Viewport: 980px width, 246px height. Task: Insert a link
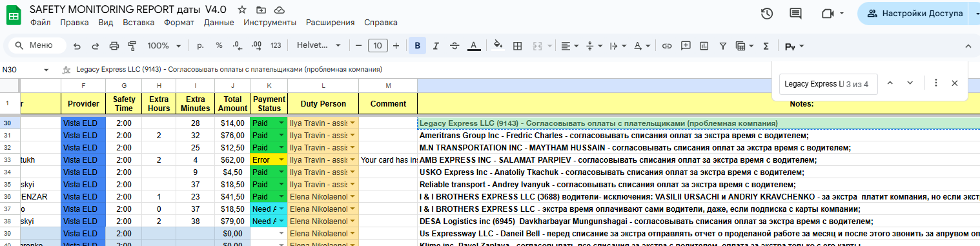click(667, 46)
